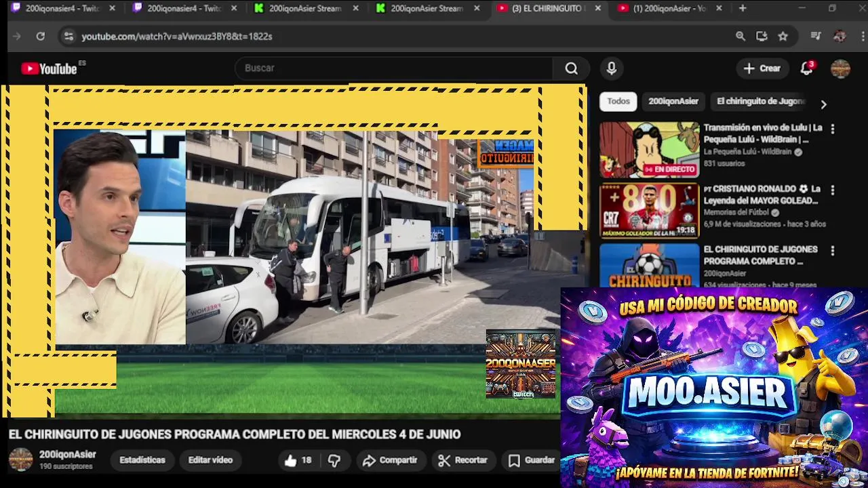Open options for Lulu live stream video
The image size is (868, 488).
click(x=832, y=129)
